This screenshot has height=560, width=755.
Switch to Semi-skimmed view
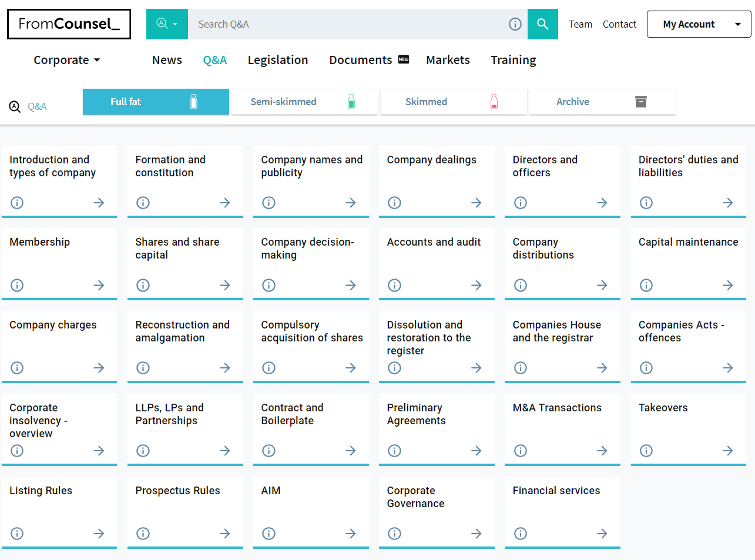304,102
